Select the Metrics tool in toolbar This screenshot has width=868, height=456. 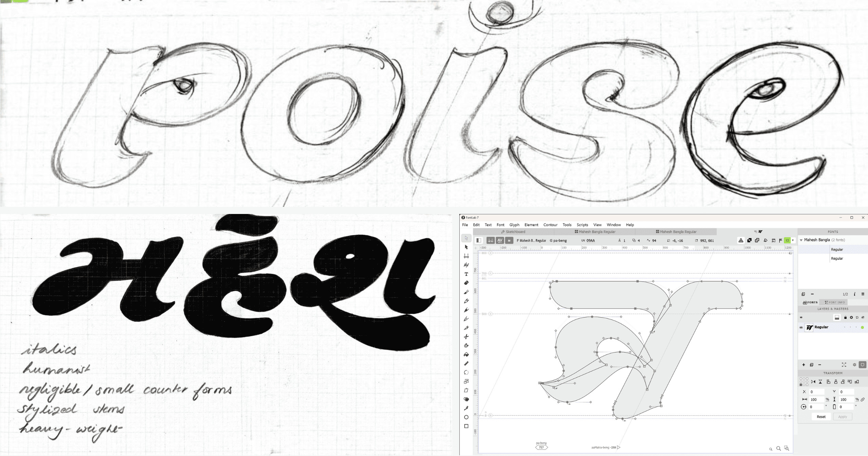(466, 256)
